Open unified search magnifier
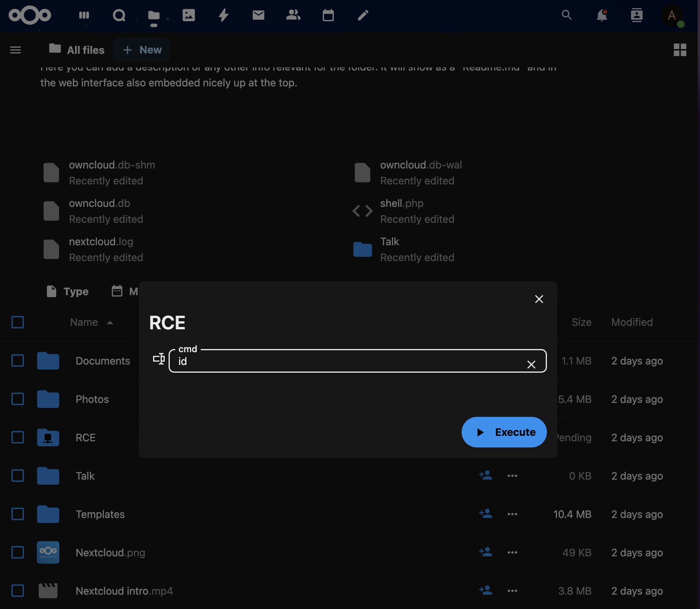Viewport: 700px width, 609px height. pos(567,15)
